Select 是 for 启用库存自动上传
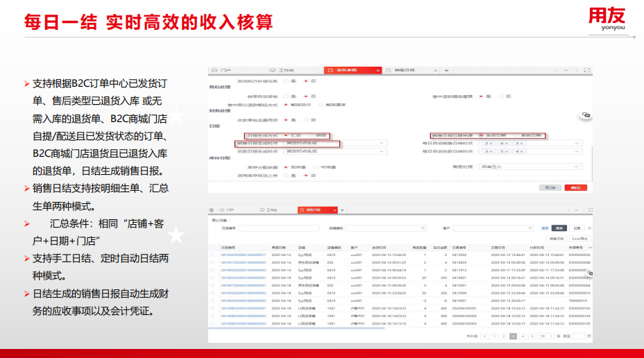This screenshot has width=644, height=358. click(x=287, y=176)
